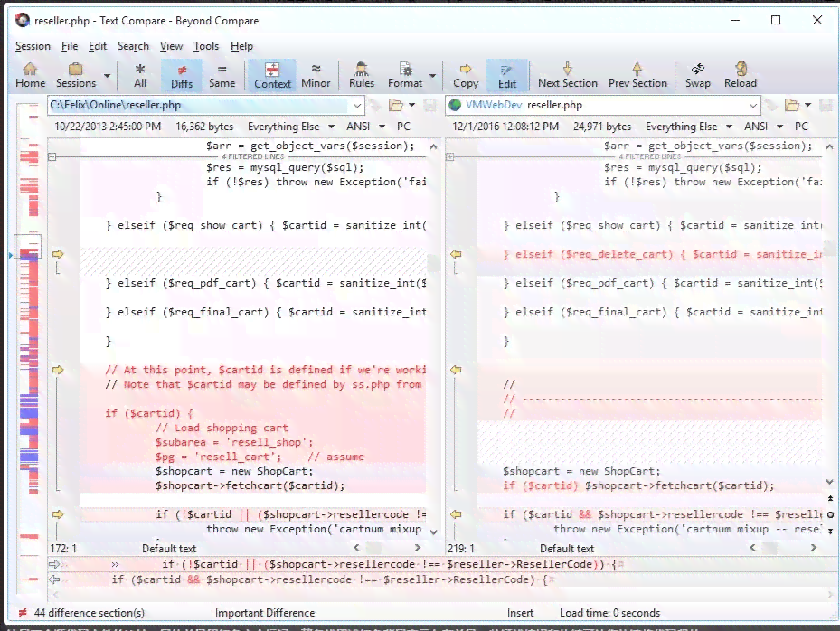840x631 pixels.
Task: Click '44 difference section(s)' in status bar
Action: (89, 613)
